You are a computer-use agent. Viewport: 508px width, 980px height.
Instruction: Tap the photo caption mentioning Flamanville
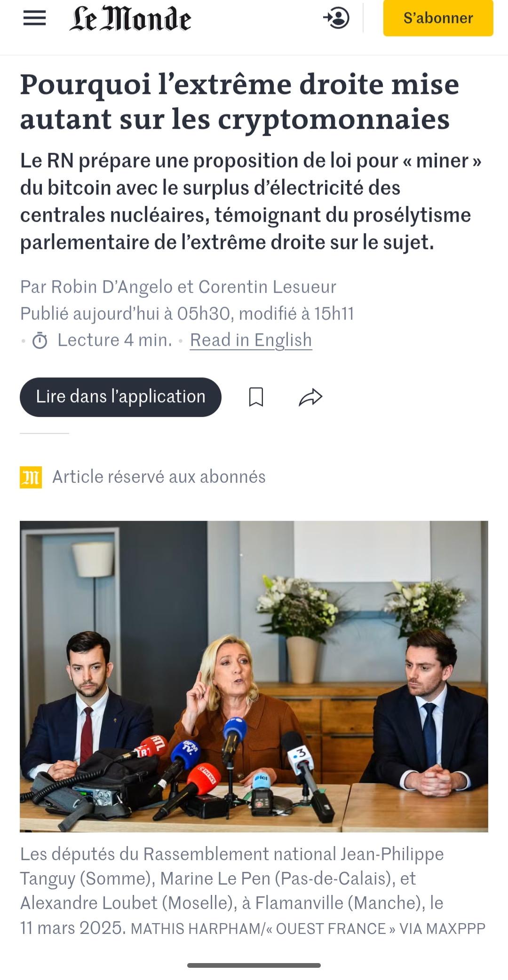pyautogui.click(x=253, y=891)
